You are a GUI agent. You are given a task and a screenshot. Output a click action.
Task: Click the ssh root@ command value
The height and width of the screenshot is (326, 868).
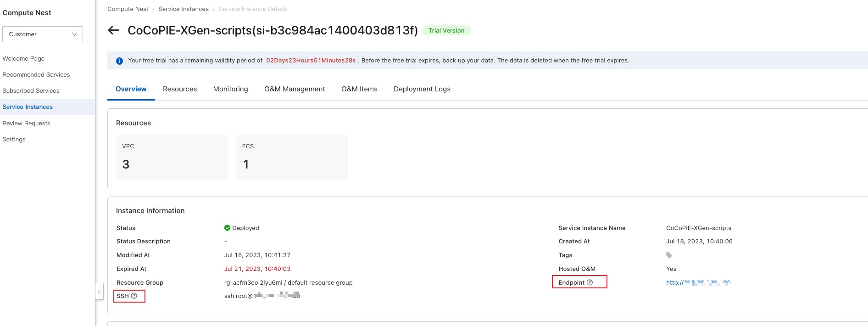coord(262,296)
